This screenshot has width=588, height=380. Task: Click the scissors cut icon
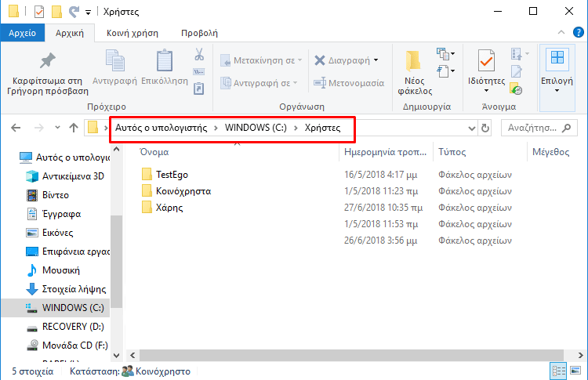[x=199, y=55]
